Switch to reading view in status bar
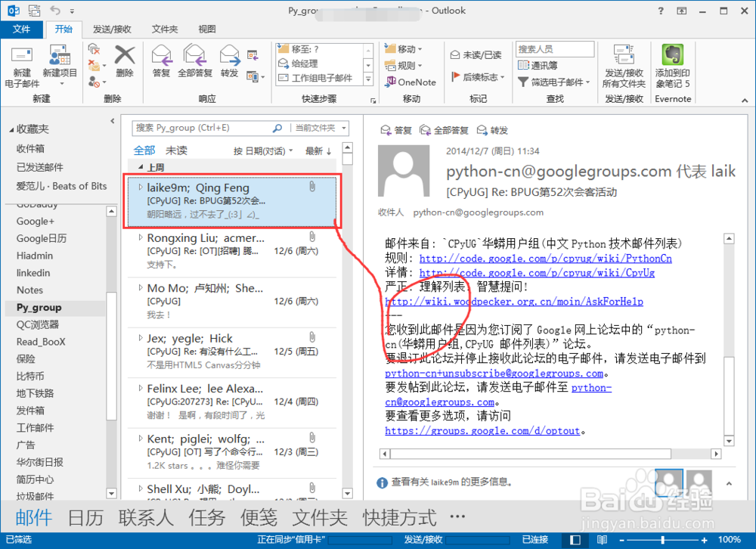756x549 pixels. (x=603, y=540)
